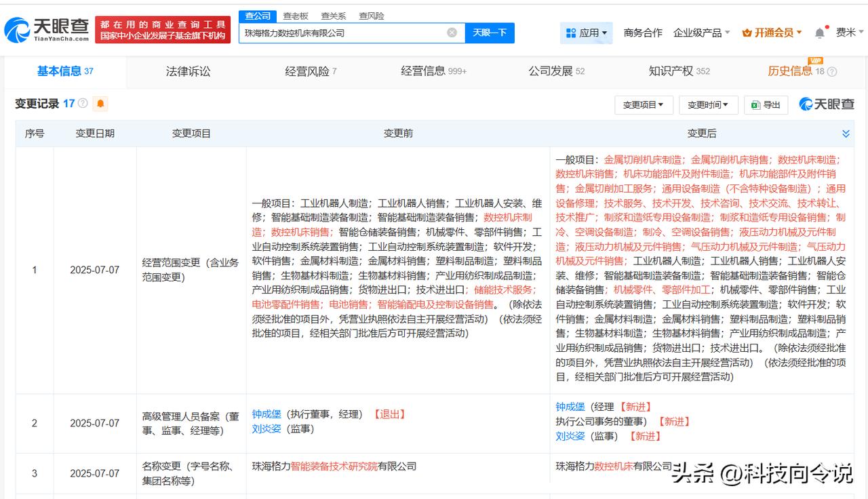Image resolution: width=868 pixels, height=499 pixels.
Task: Expand all rows with the double chevron
Action: pyautogui.click(x=846, y=134)
